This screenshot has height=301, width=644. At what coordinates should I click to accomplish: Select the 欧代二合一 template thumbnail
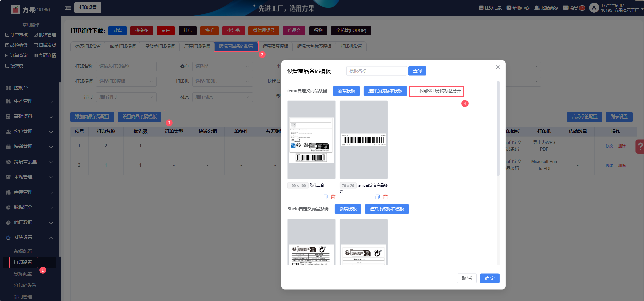(x=312, y=140)
